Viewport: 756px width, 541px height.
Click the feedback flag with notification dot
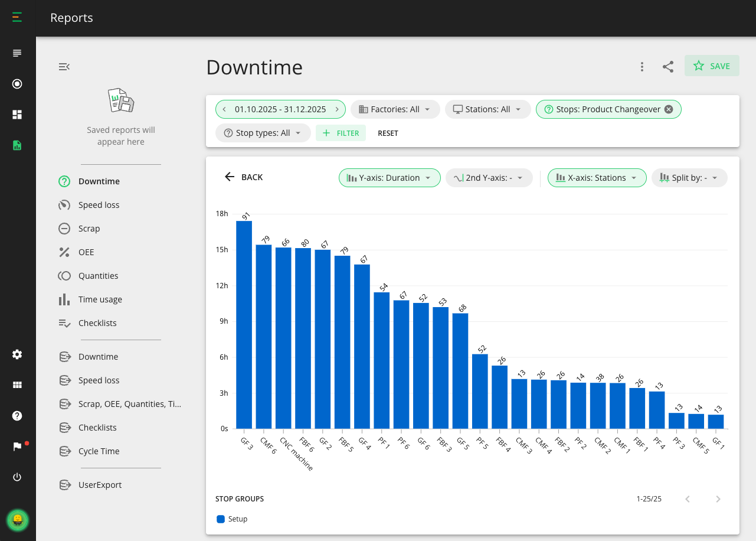point(17,446)
